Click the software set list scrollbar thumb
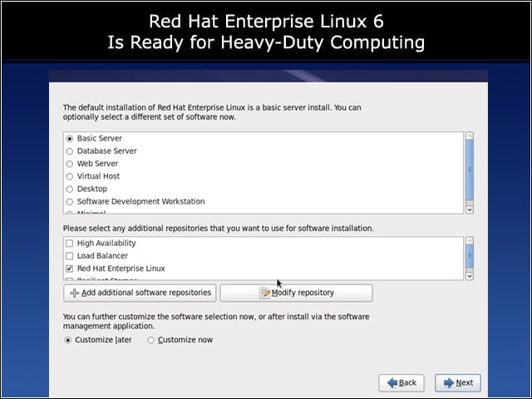The height and width of the screenshot is (399, 532). coord(470,170)
